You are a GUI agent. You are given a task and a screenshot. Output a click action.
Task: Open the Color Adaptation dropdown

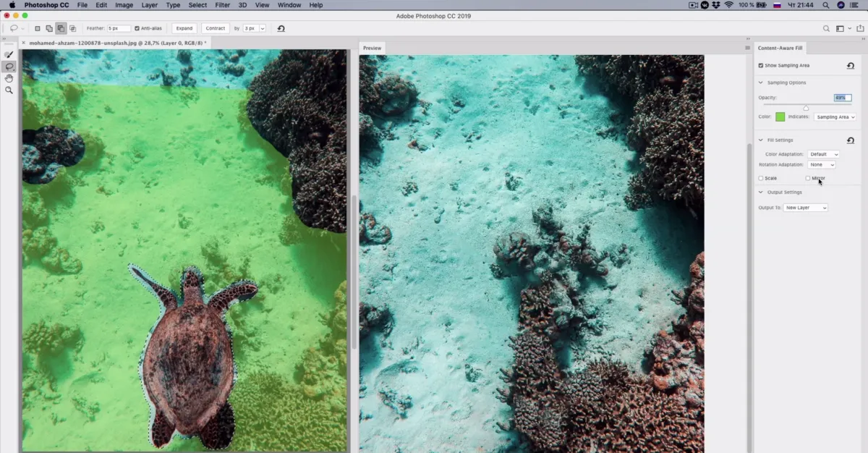(822, 154)
